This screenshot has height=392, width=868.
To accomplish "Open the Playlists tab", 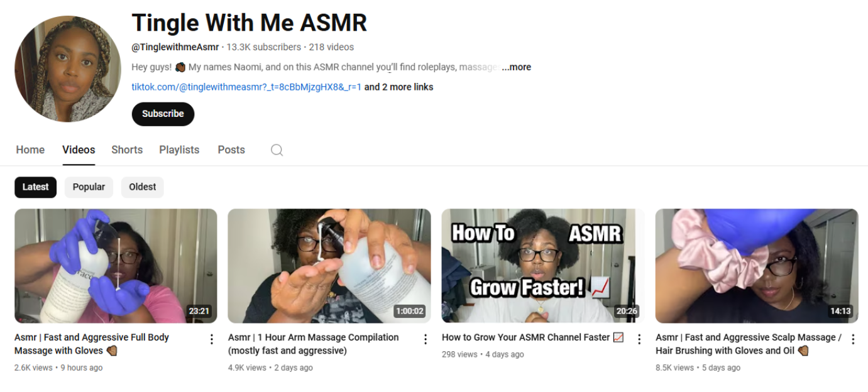I will tap(179, 150).
